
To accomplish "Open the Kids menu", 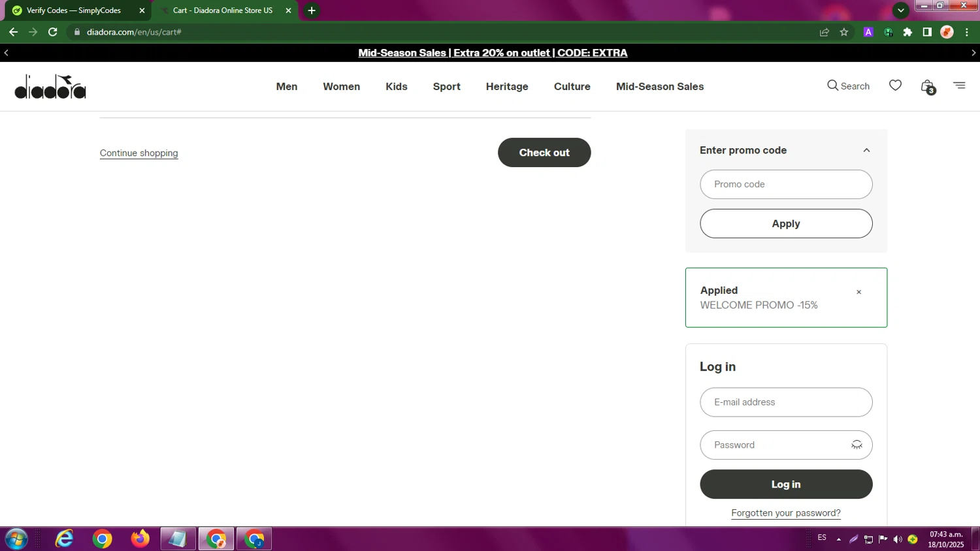I will click(397, 86).
